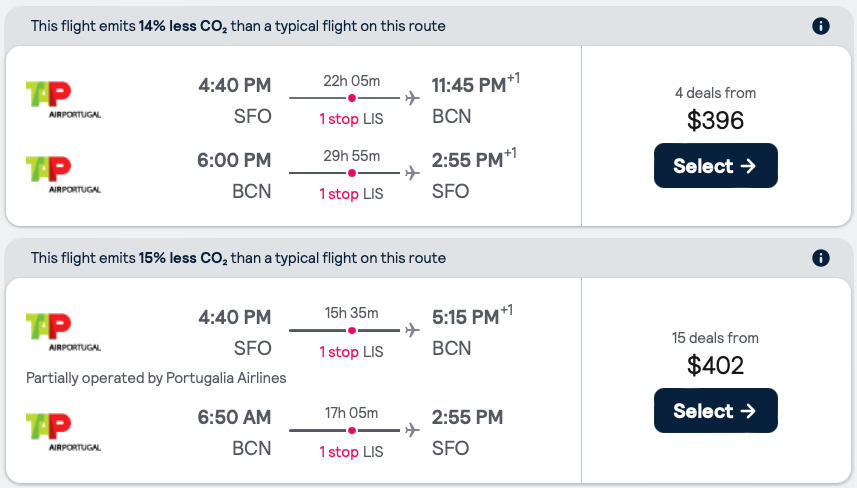
Task: Click the "Partially operated by Portugalia Airlines" note
Action: tap(156, 378)
